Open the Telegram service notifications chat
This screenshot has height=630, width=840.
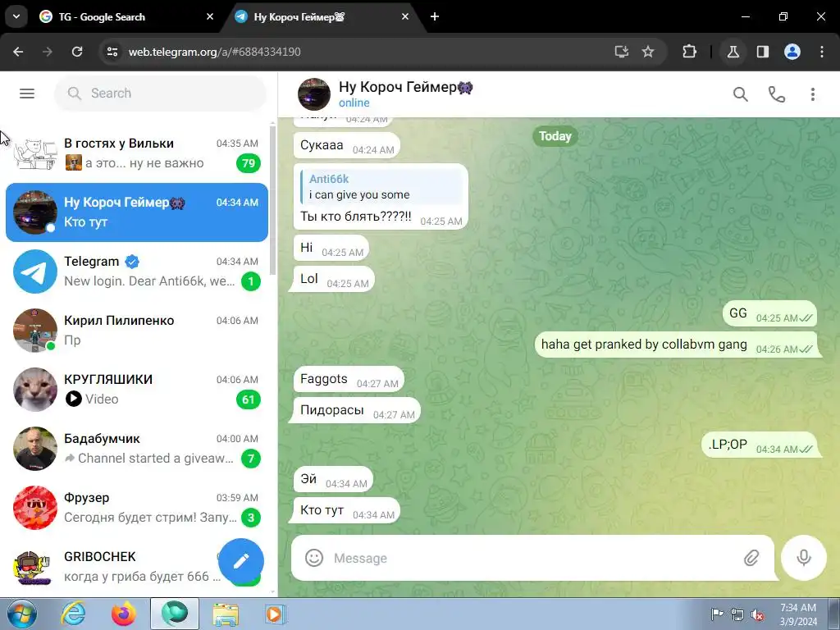pos(137,272)
